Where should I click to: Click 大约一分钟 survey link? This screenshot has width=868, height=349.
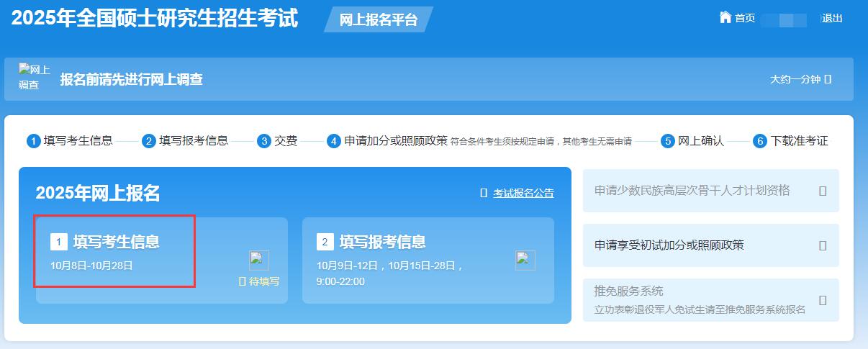click(x=795, y=79)
